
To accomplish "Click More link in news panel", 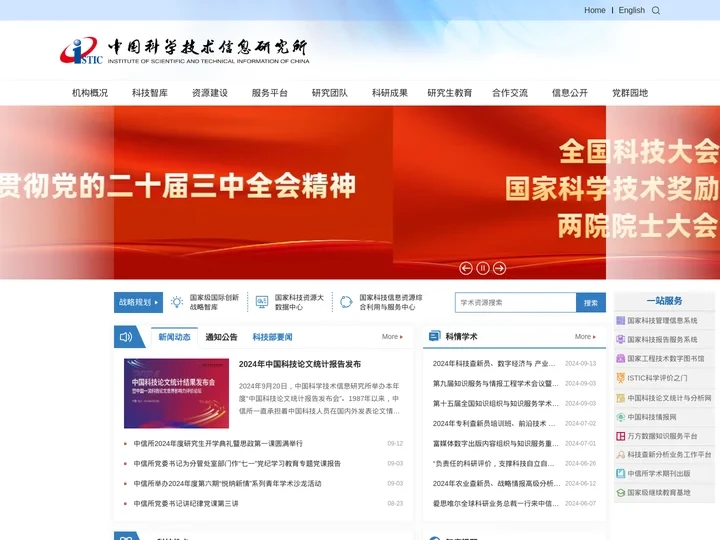I will [392, 337].
